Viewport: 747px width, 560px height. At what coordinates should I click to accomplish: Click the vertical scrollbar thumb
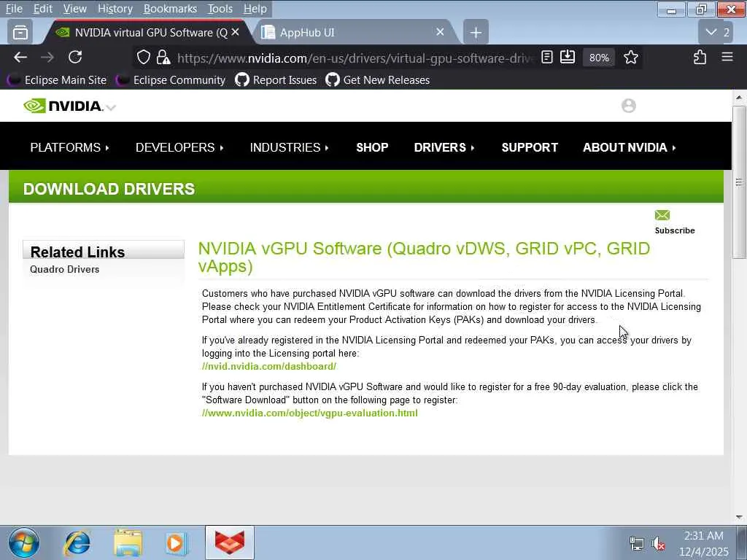(x=739, y=182)
